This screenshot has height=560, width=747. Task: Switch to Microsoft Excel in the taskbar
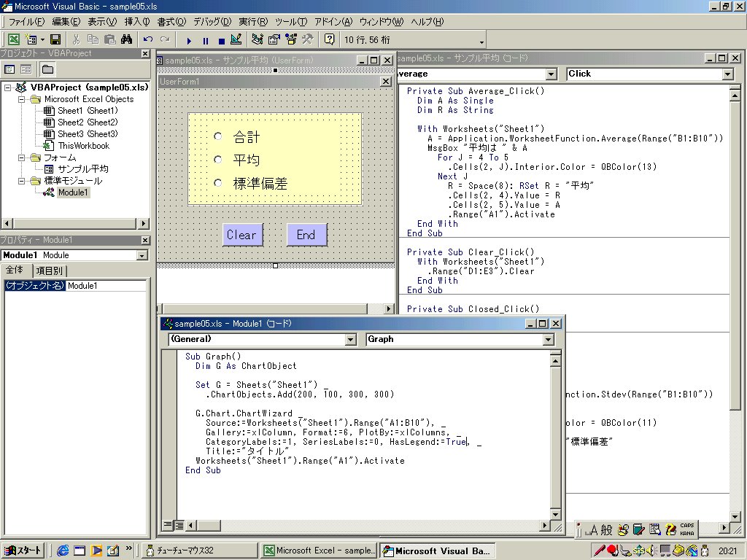click(319, 551)
